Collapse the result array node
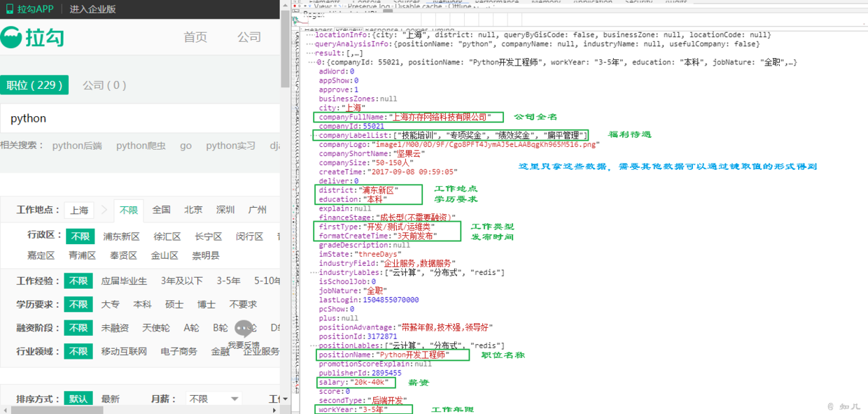The width and height of the screenshot is (868, 414). coord(311,53)
